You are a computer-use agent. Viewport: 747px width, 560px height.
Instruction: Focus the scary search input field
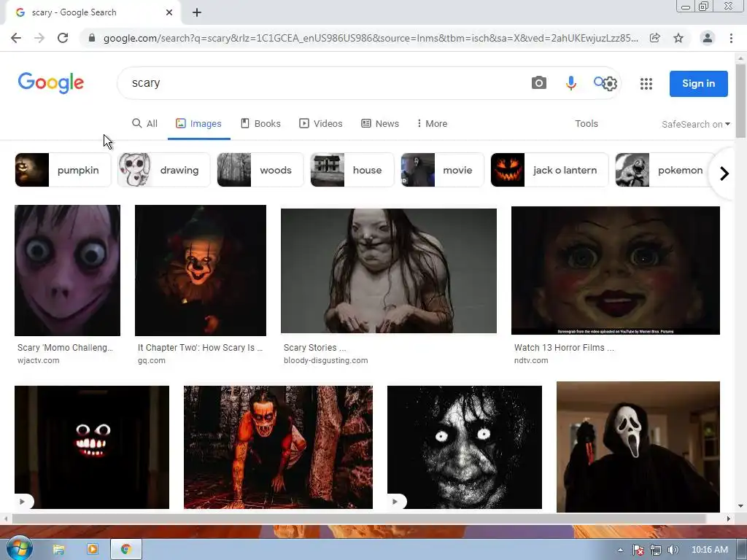tap(324, 83)
